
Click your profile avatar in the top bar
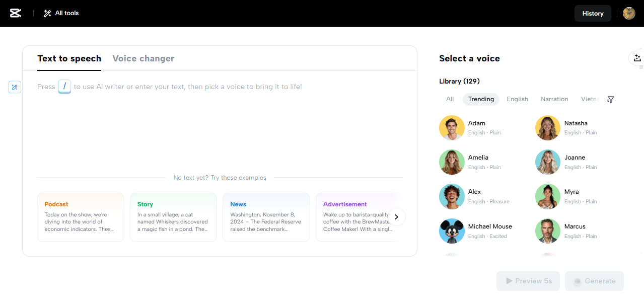pyautogui.click(x=628, y=13)
